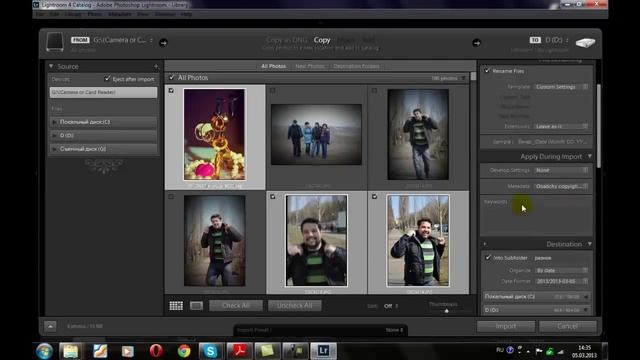Click the Check All button

(236, 305)
